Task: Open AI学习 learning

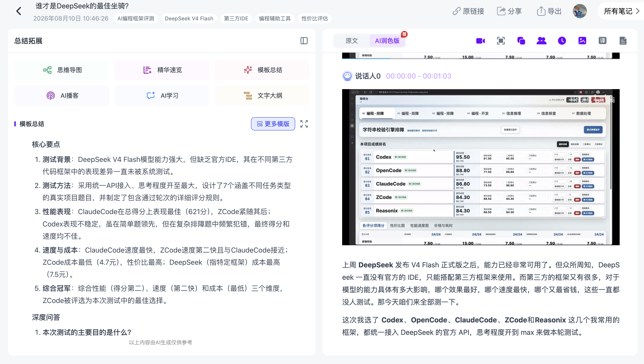Action: (x=162, y=96)
